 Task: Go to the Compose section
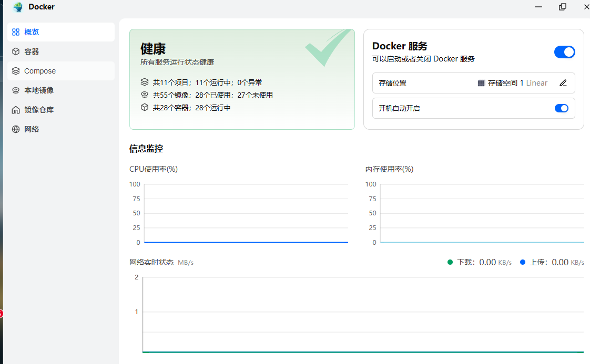(x=61, y=71)
